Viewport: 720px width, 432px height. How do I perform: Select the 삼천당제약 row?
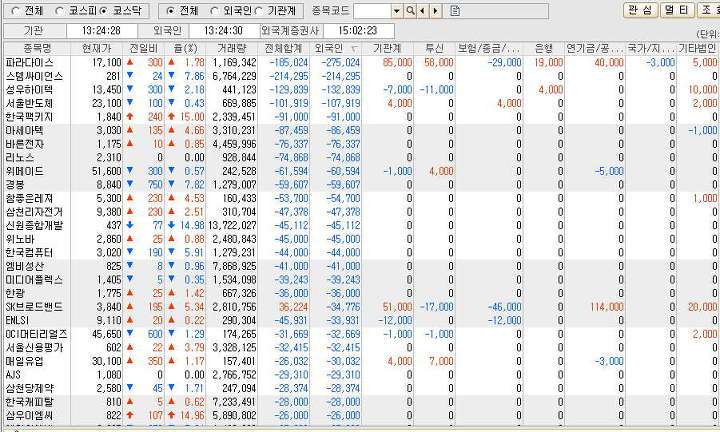pos(360,388)
